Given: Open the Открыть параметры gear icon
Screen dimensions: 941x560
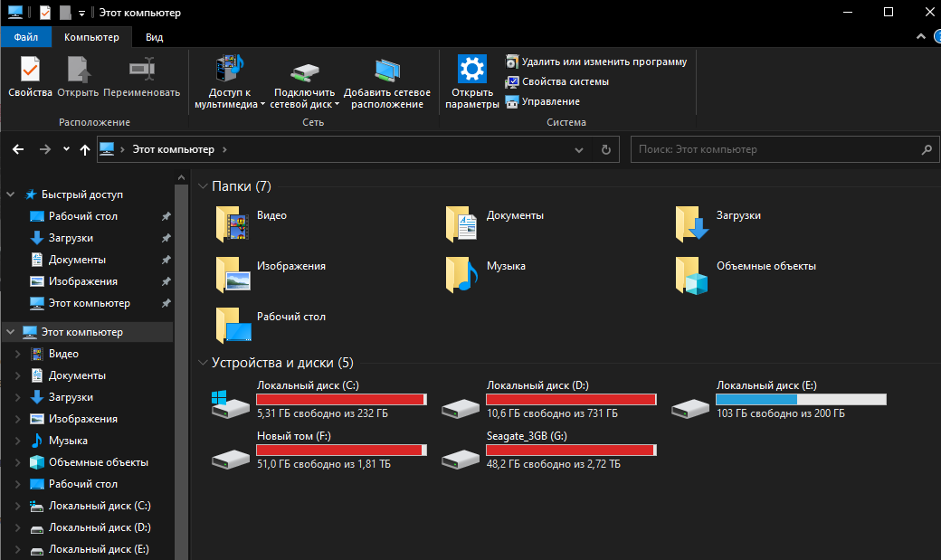Looking at the screenshot, I should tap(471, 70).
